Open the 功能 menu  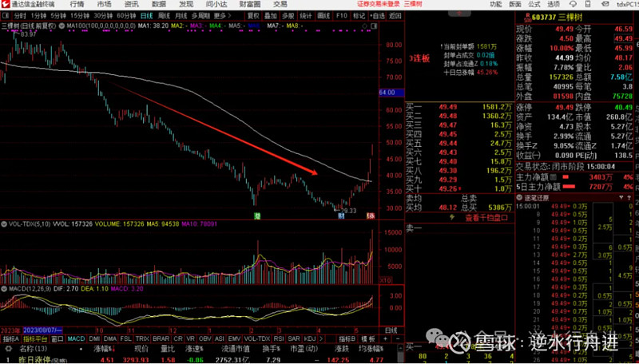[x=495, y=4]
